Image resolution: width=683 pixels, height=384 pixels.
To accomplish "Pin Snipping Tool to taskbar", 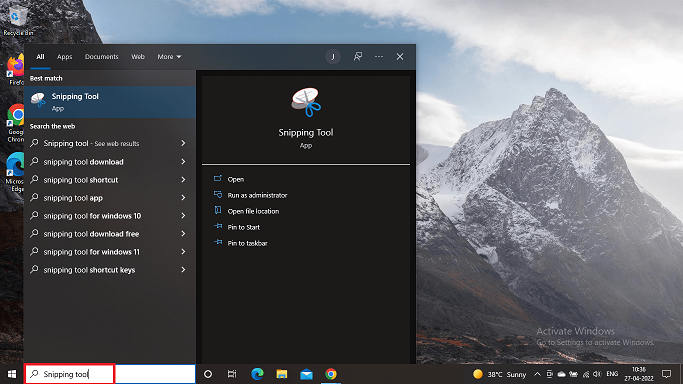I will tap(247, 243).
